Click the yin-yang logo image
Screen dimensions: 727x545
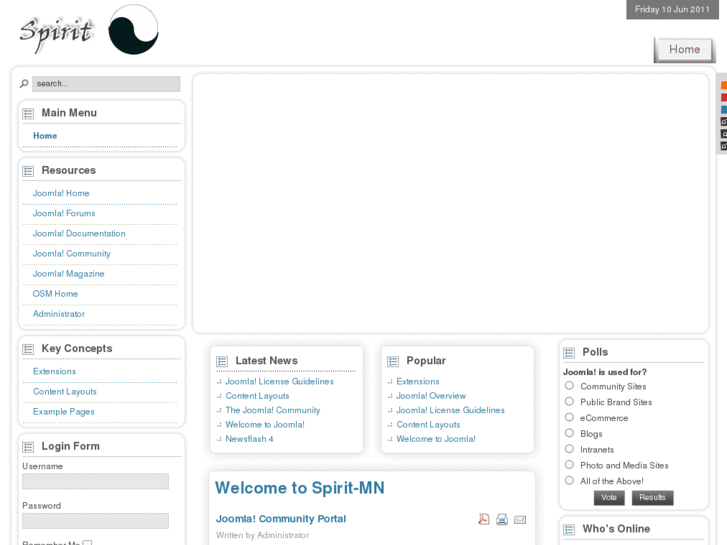click(x=134, y=30)
